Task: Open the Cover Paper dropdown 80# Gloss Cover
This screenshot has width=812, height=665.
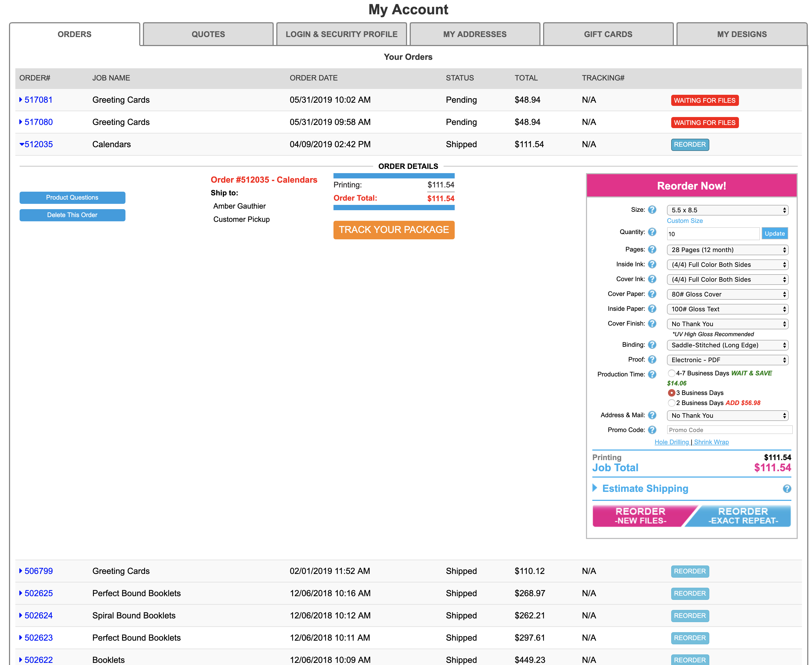Action: coord(727,295)
